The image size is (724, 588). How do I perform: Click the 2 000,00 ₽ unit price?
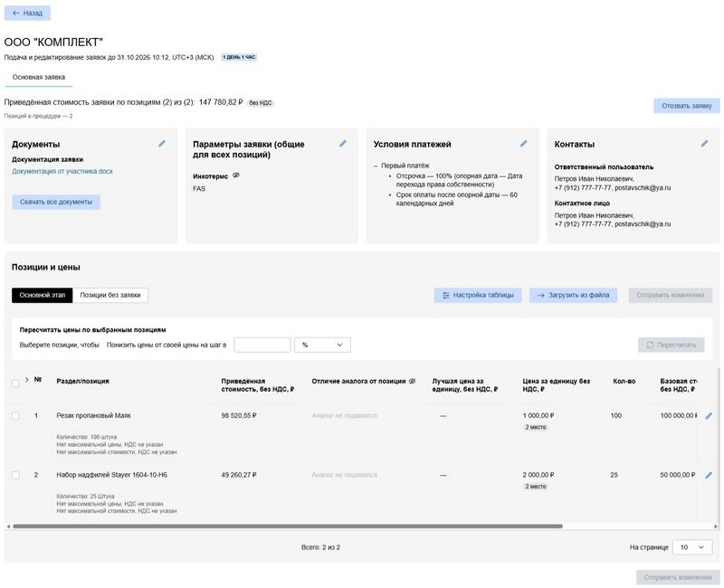pos(538,475)
